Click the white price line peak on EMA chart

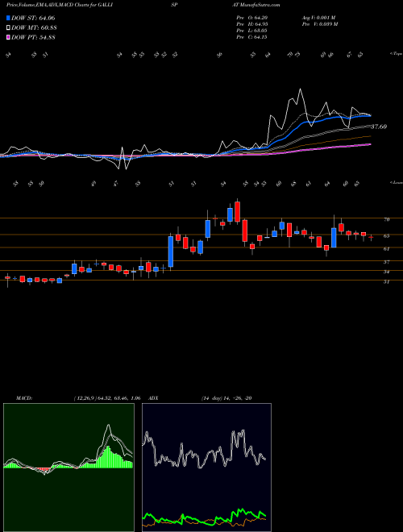pos(300,89)
